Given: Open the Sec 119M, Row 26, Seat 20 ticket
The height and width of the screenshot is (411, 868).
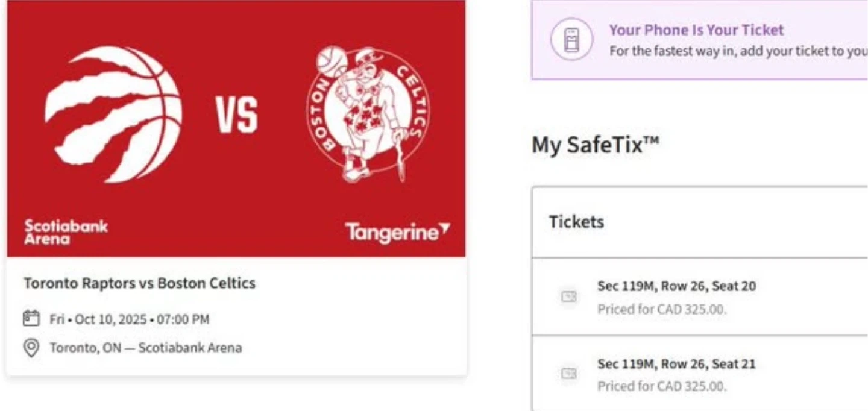Looking at the screenshot, I should click(676, 286).
